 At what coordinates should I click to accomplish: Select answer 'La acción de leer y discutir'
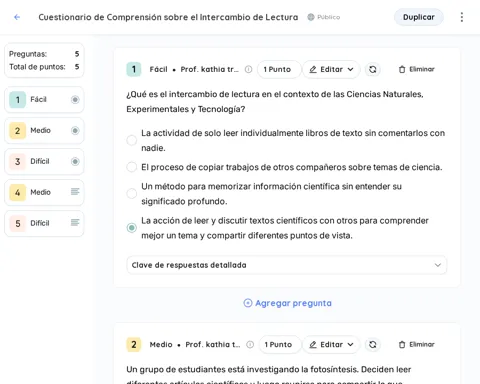pos(132,228)
